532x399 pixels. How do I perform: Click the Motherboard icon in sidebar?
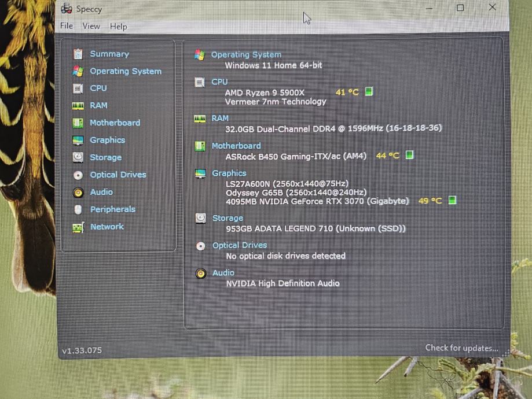pyautogui.click(x=78, y=123)
